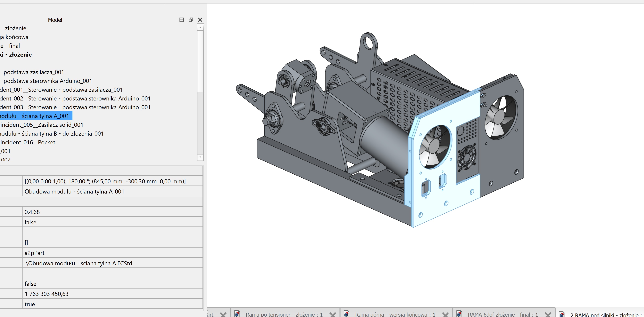Click the document icon on 'RAMA 6dof złożenie - final' tab

tap(459, 314)
